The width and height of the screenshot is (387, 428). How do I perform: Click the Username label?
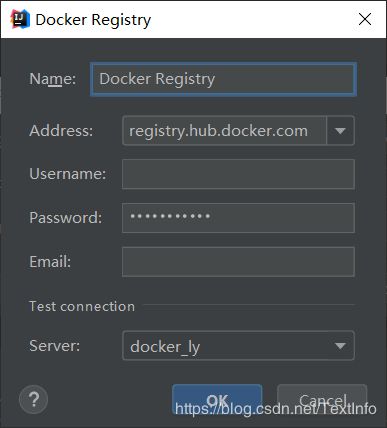68,174
